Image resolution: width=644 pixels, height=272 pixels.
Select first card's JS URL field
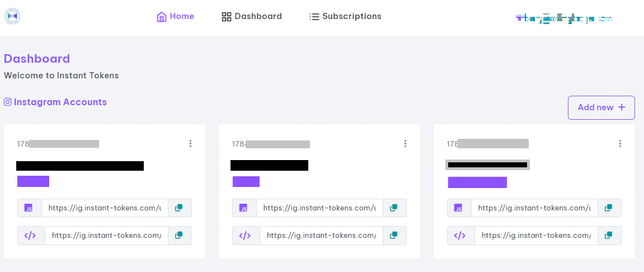(x=104, y=208)
